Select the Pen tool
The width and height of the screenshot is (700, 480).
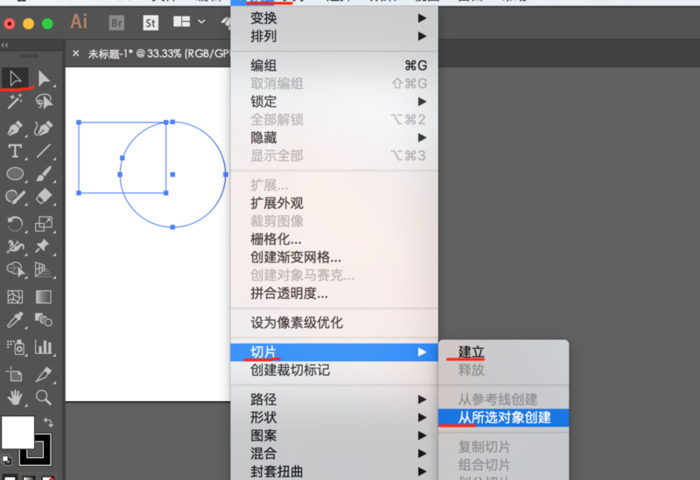tap(15, 128)
